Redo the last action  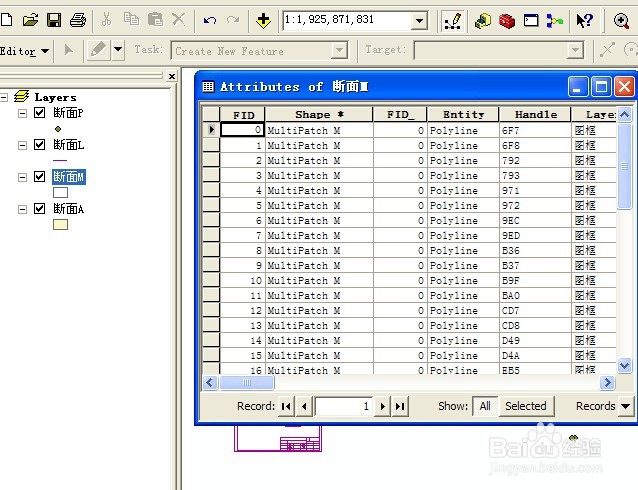(233, 20)
